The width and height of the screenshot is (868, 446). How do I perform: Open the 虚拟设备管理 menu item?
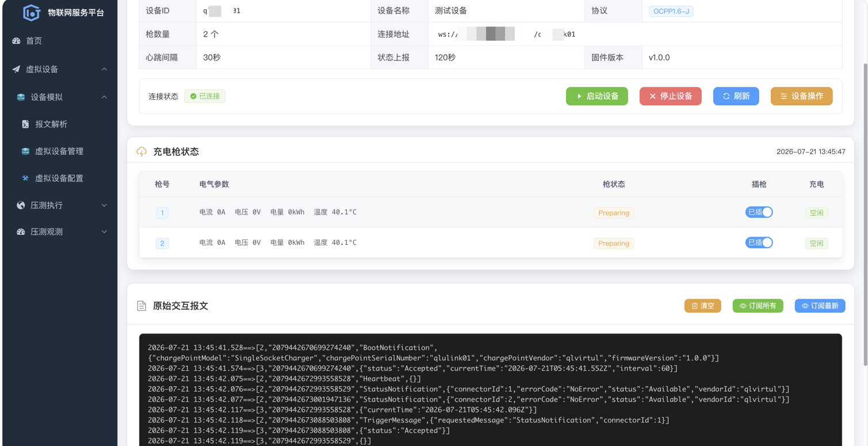pyautogui.click(x=60, y=151)
